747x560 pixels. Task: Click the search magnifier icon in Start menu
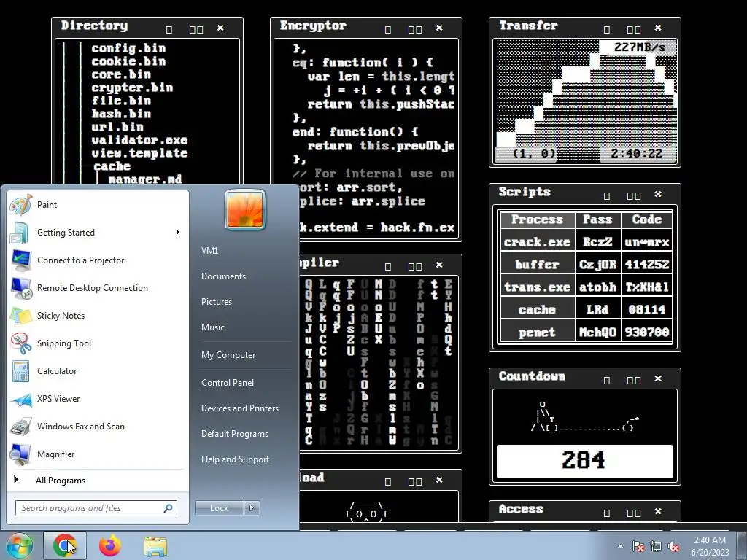168,508
